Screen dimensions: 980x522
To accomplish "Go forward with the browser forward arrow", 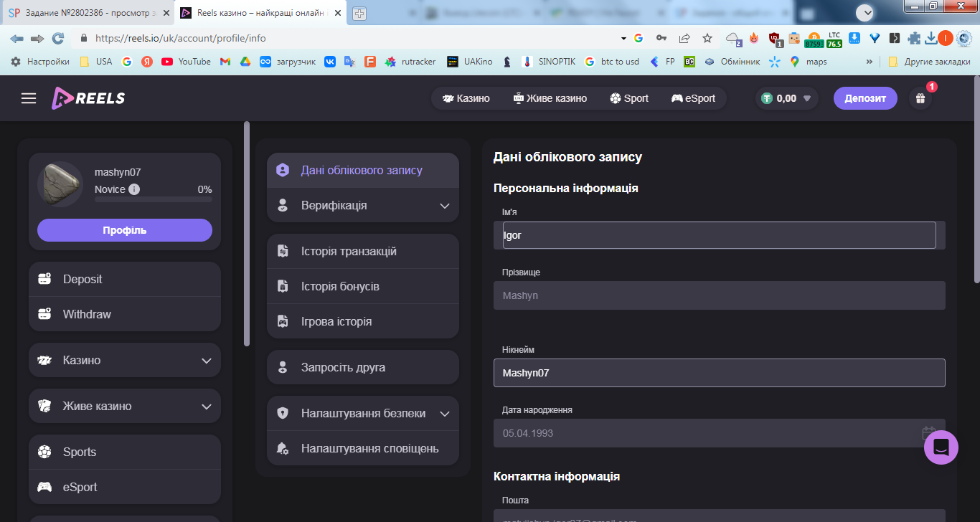I will pyautogui.click(x=37, y=38).
